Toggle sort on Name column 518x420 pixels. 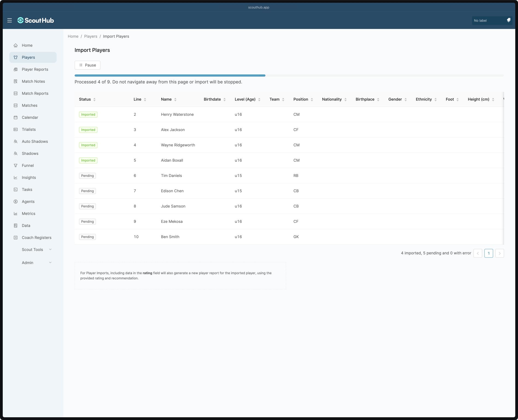[175, 99]
